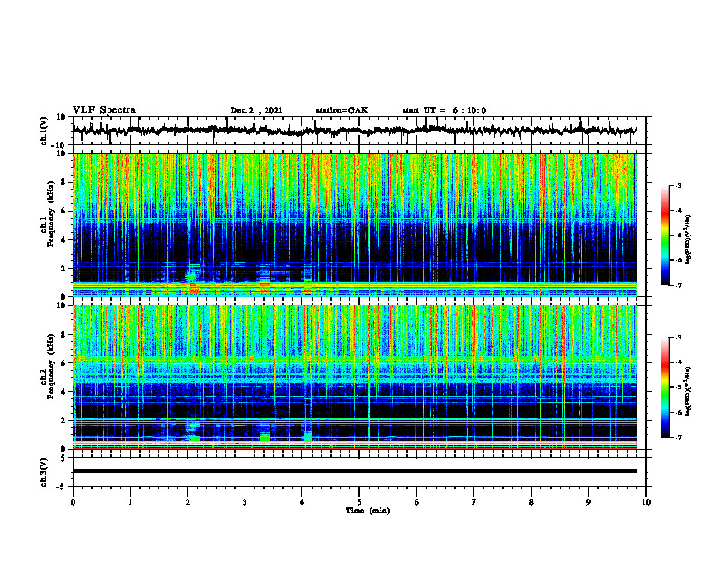
Task: Click time axis tick label "0"
Action: pyautogui.click(x=73, y=502)
